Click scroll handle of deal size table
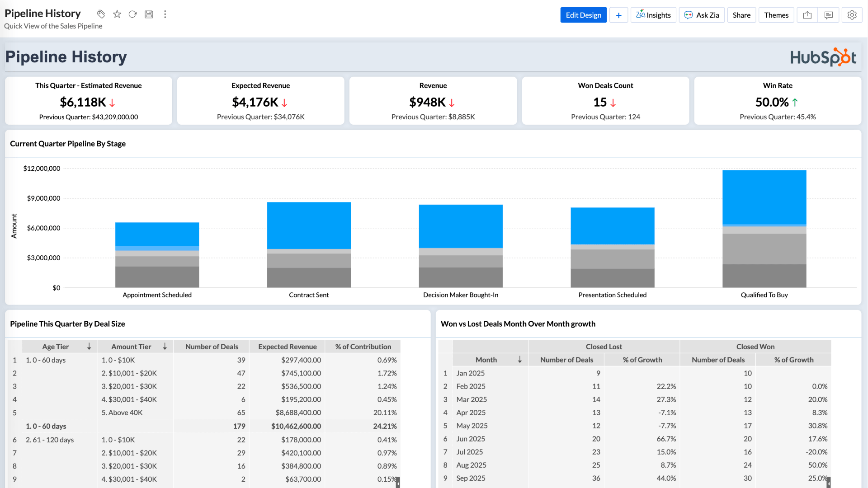This screenshot has height=488, width=868. tap(398, 483)
